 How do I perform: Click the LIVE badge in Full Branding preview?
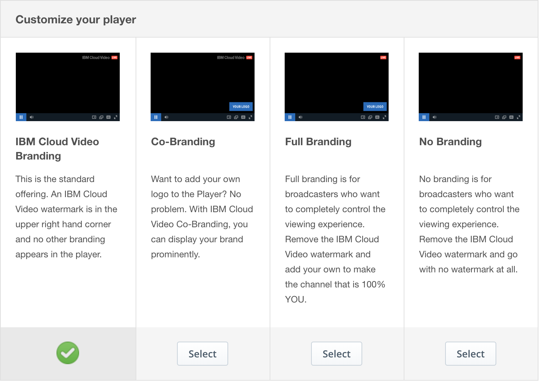383,58
